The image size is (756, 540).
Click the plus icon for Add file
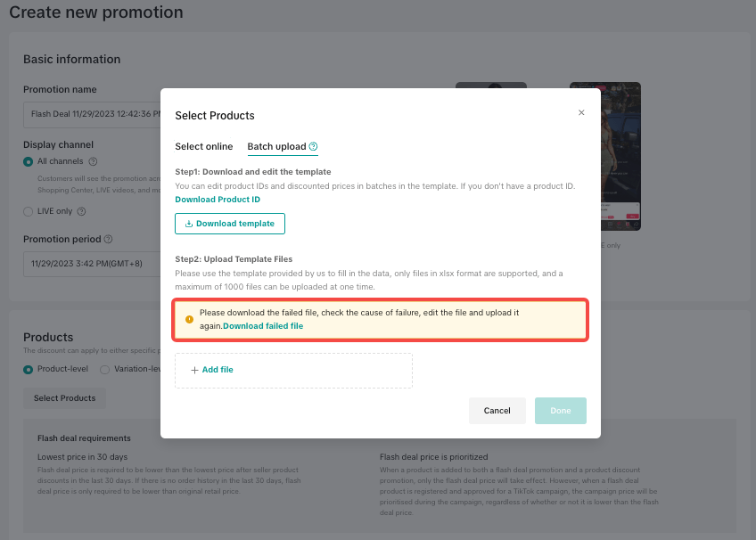pos(194,370)
